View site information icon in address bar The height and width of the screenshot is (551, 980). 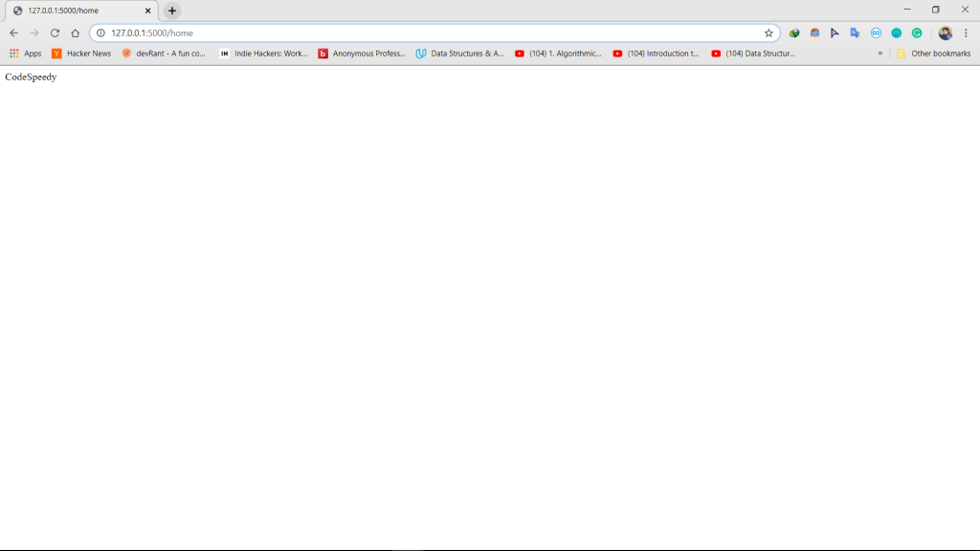click(100, 33)
